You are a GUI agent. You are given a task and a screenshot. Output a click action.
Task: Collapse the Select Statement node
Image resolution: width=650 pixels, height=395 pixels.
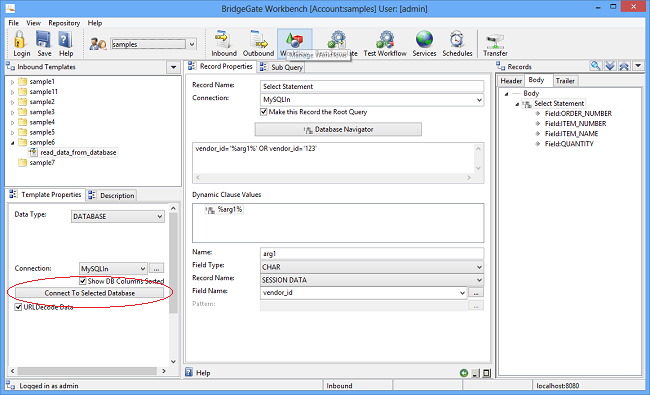pyautogui.click(x=517, y=104)
